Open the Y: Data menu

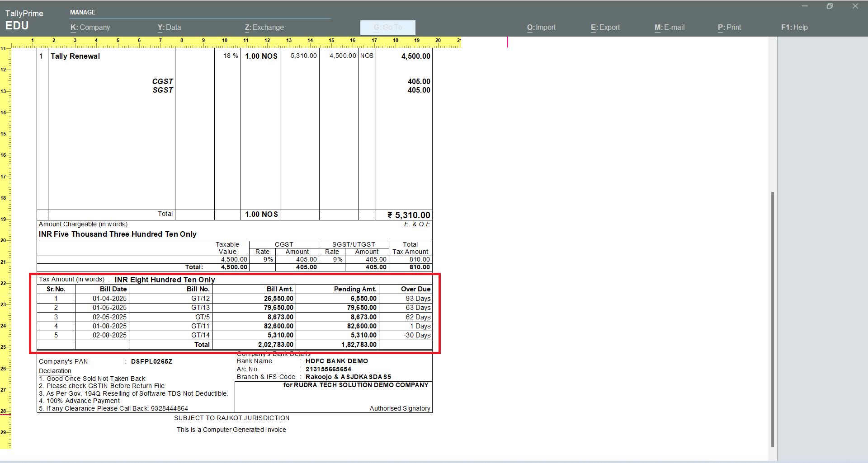169,28
